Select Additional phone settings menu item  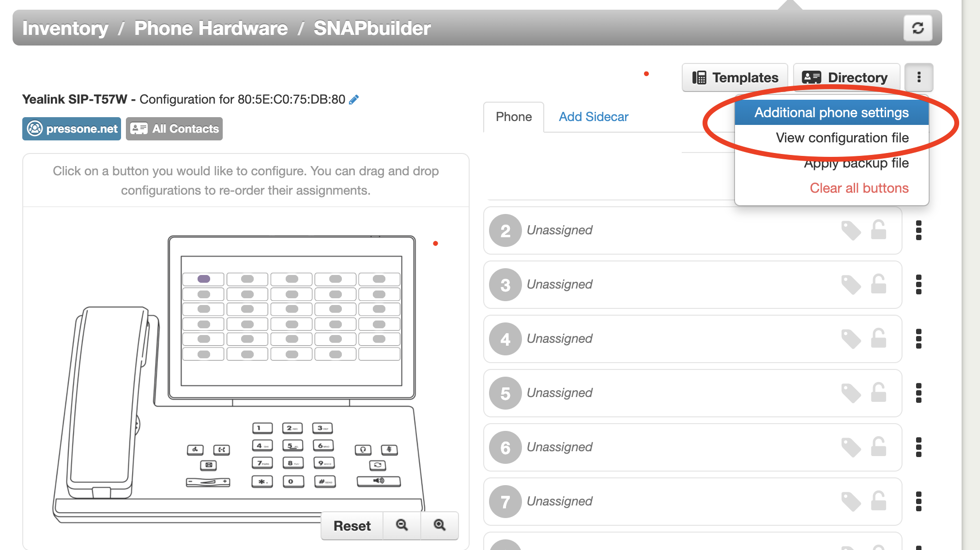[x=831, y=113]
